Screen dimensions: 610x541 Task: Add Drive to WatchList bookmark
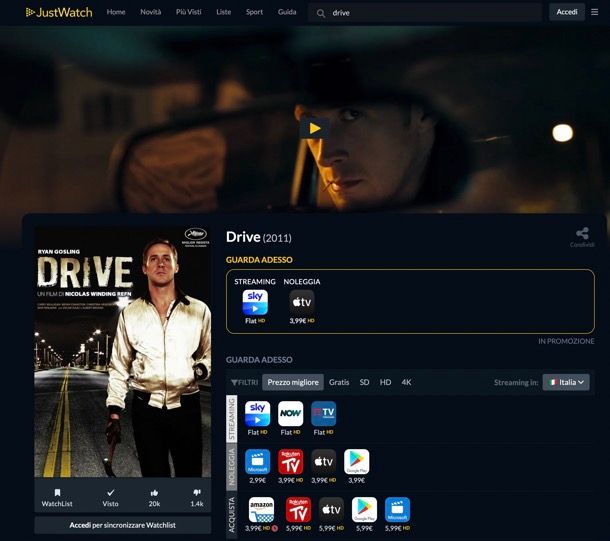click(57, 498)
